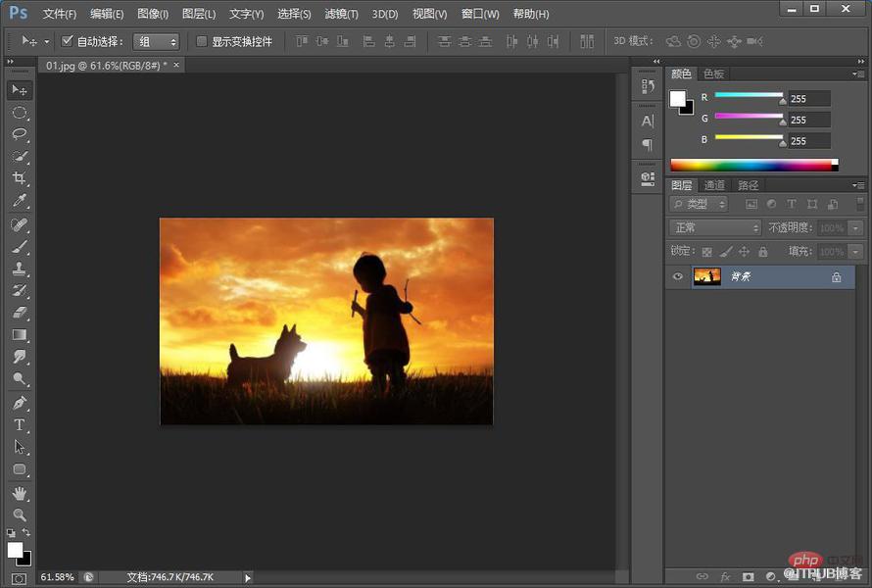
Task: Click the add layer mask button
Action: click(748, 577)
